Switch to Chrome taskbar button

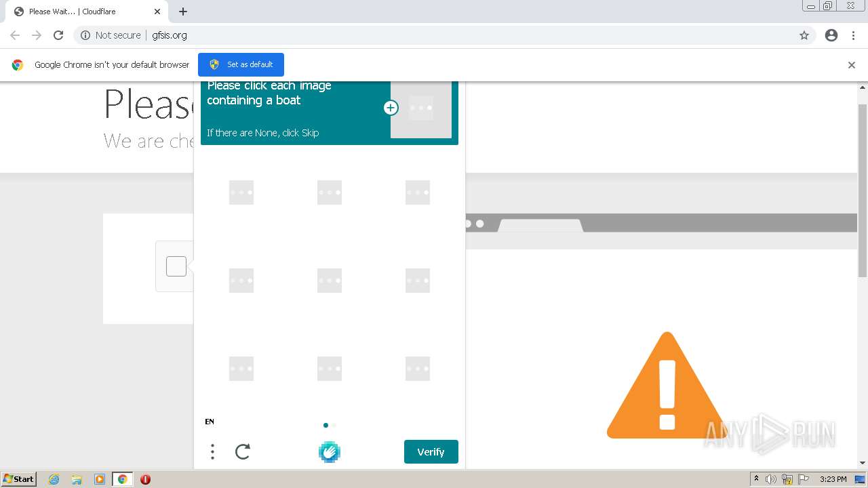click(122, 479)
